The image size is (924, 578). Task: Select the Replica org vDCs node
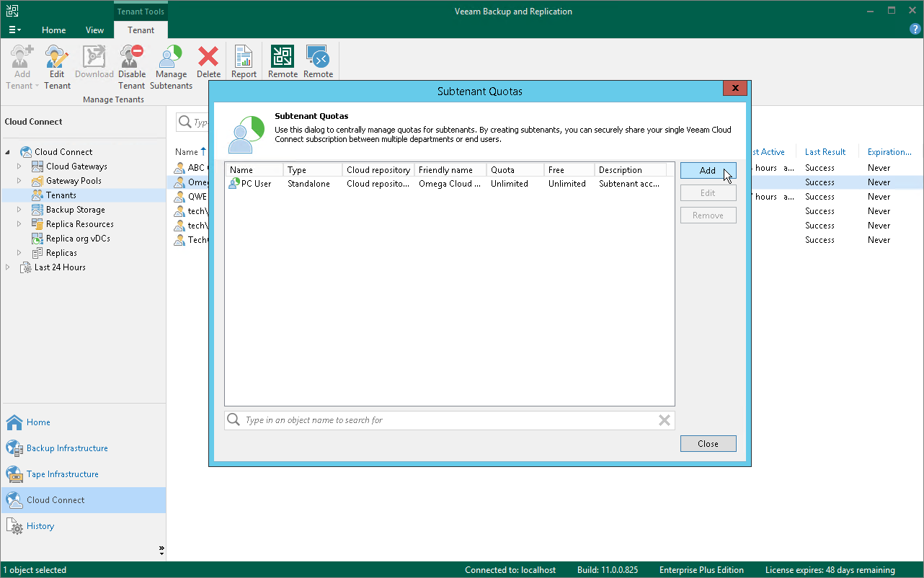78,239
